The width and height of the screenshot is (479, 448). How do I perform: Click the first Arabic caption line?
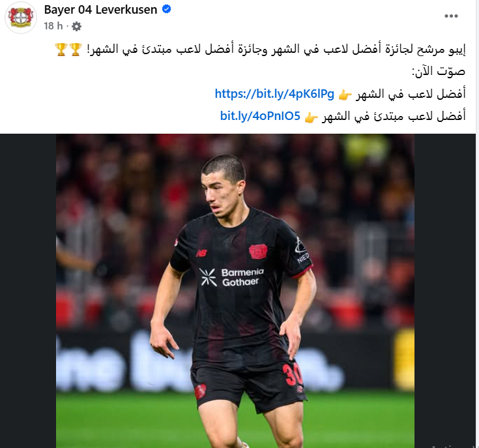pos(260,50)
